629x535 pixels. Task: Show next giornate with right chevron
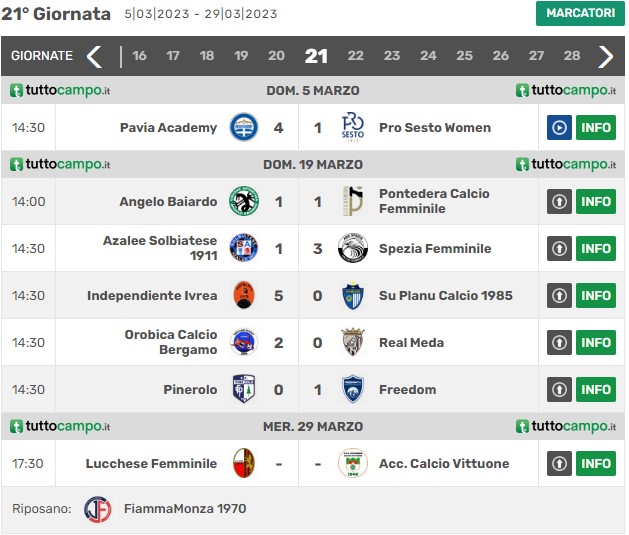pos(606,56)
